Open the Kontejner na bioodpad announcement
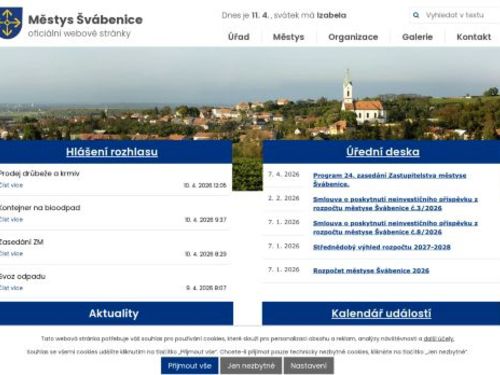 pos(40,208)
